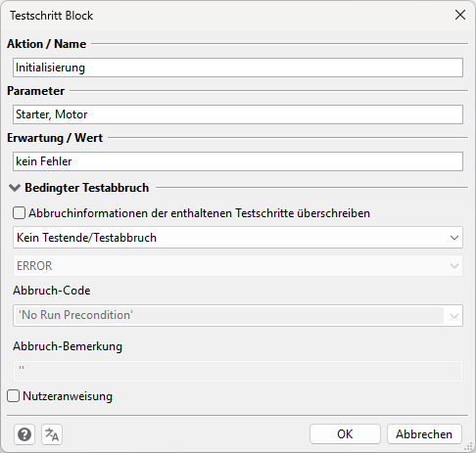Image resolution: width=476 pixels, height=453 pixels.
Task: Collapse the Bedingter Testabbruch section chevron
Action: [15, 188]
